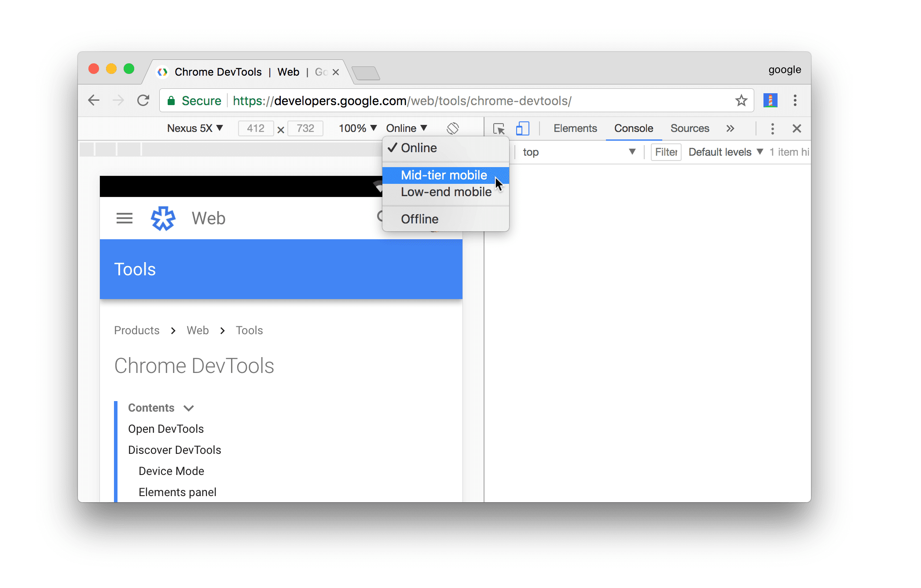Select the Console tab in DevTools
This screenshot has height=588, width=921.
click(x=634, y=128)
